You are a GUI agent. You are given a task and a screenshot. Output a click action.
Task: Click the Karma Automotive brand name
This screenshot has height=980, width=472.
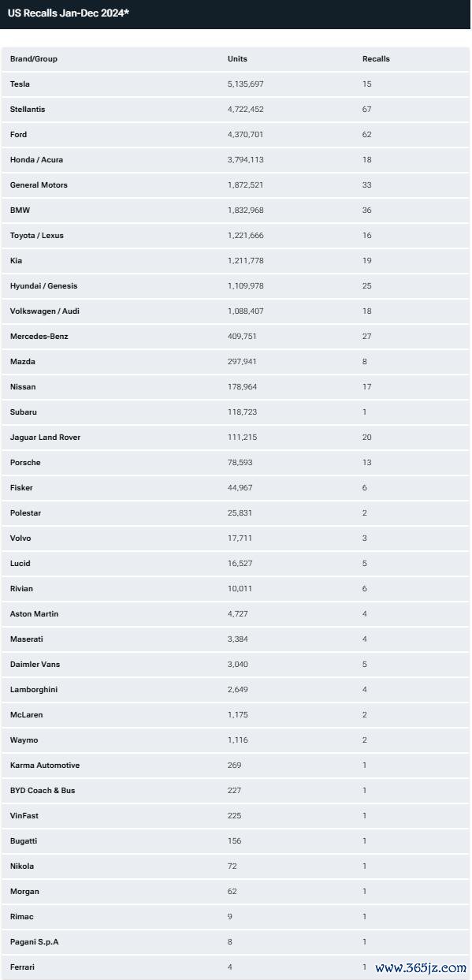pos(45,766)
